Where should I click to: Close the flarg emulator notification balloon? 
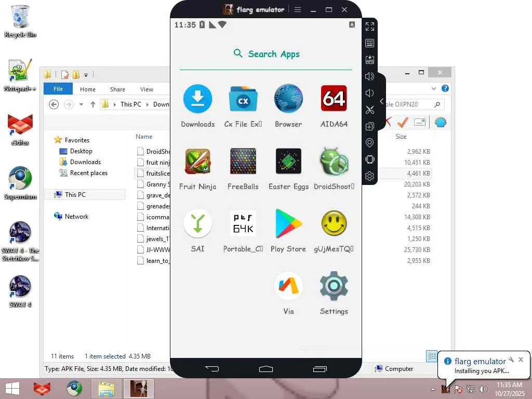[x=521, y=360]
